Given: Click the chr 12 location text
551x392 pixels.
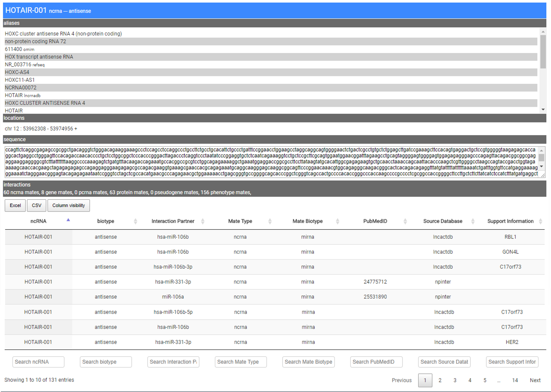Looking at the screenshot, I should pyautogui.click(x=41, y=129).
